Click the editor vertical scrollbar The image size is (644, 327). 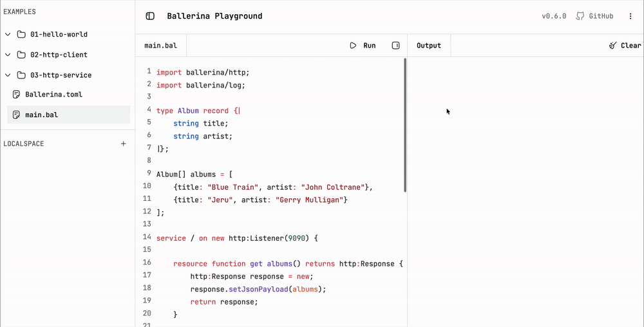405,125
